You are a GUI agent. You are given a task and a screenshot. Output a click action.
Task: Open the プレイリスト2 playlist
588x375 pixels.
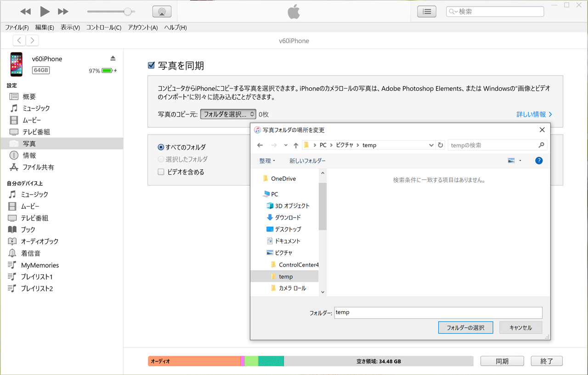(x=62, y=289)
